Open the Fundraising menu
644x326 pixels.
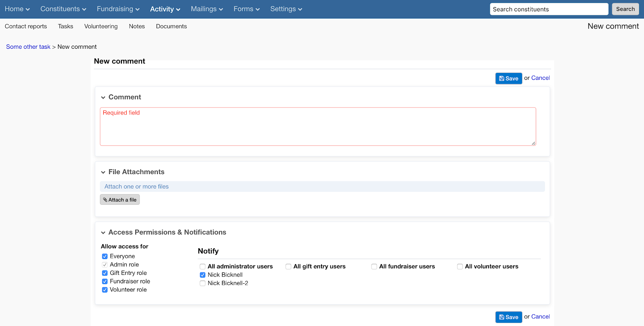click(x=118, y=9)
